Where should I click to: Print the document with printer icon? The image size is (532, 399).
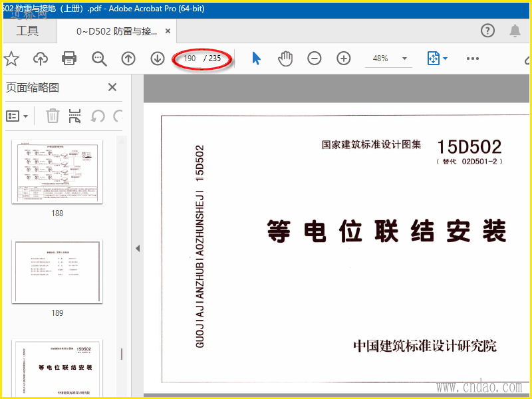point(69,59)
